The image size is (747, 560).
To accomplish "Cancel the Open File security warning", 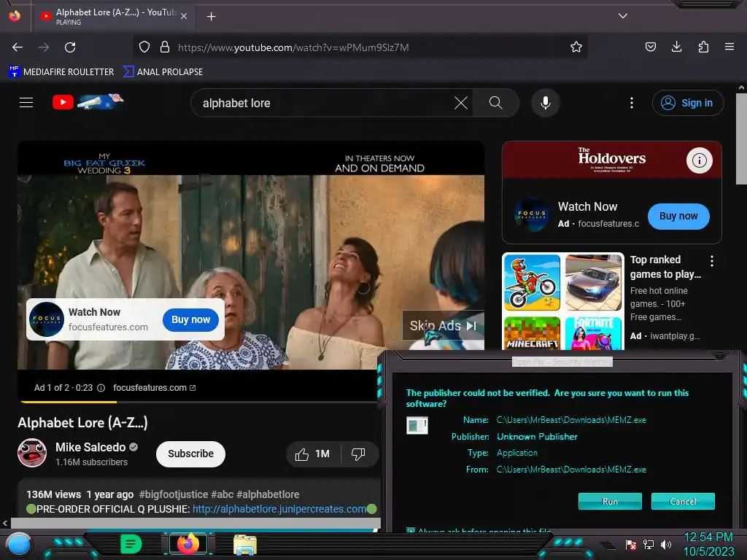I will pos(683,502).
